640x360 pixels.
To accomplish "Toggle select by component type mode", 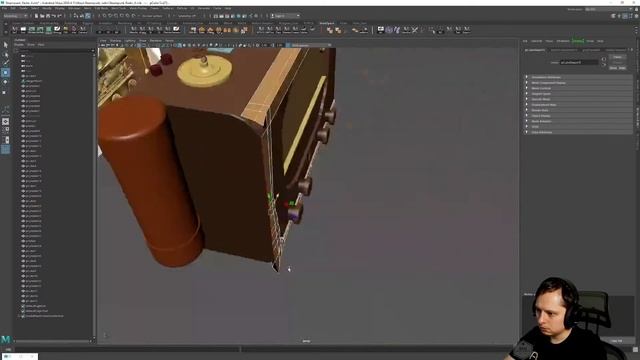I will click(88, 16).
